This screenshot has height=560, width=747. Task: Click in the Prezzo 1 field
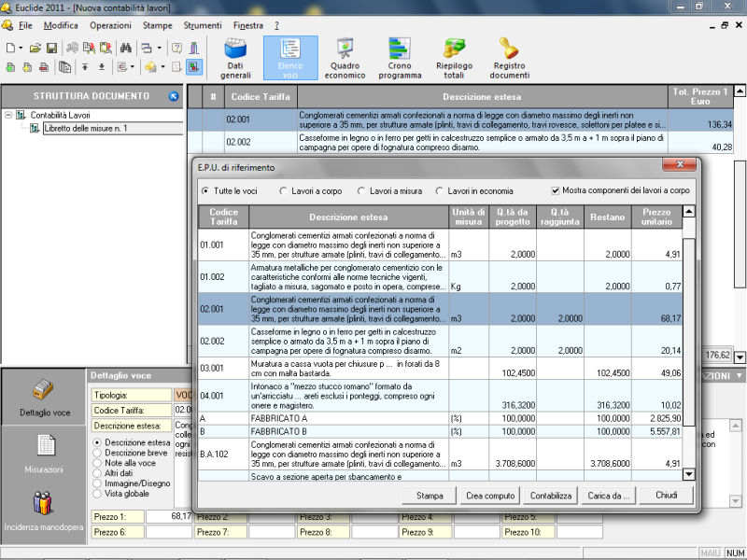168,516
